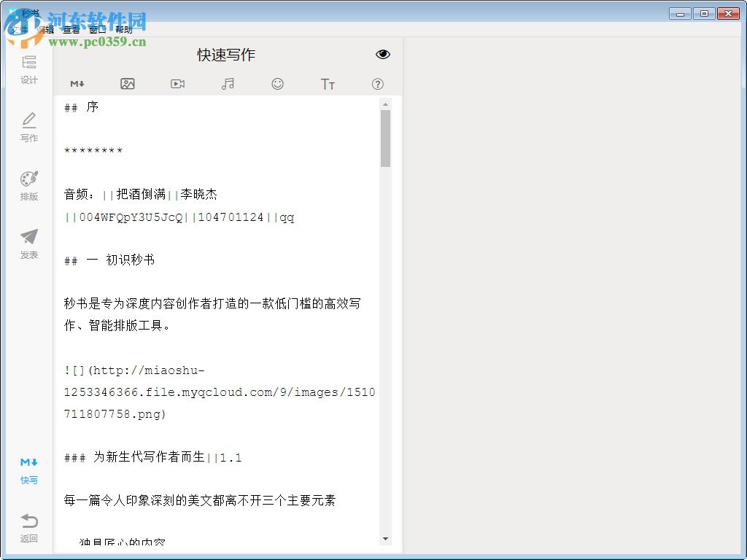Add music using the note icon
Image resolution: width=747 pixels, height=560 pixels.
coord(227,83)
